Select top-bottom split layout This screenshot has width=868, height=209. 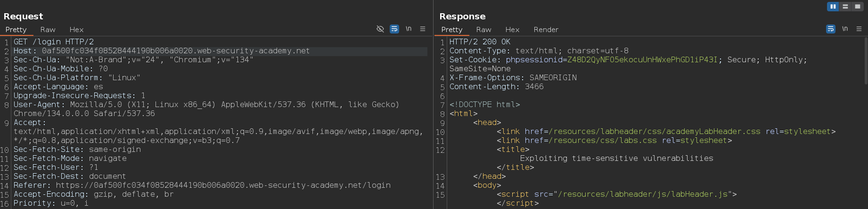pos(845,7)
